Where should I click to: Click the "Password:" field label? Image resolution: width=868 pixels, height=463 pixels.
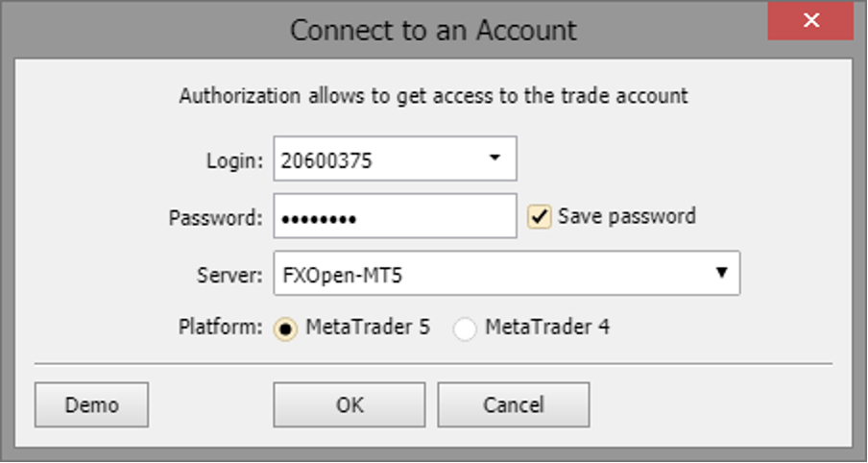[215, 218]
